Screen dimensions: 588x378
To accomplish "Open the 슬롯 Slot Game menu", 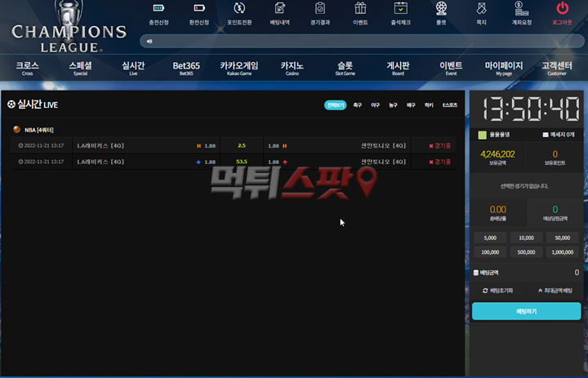I will pos(345,68).
